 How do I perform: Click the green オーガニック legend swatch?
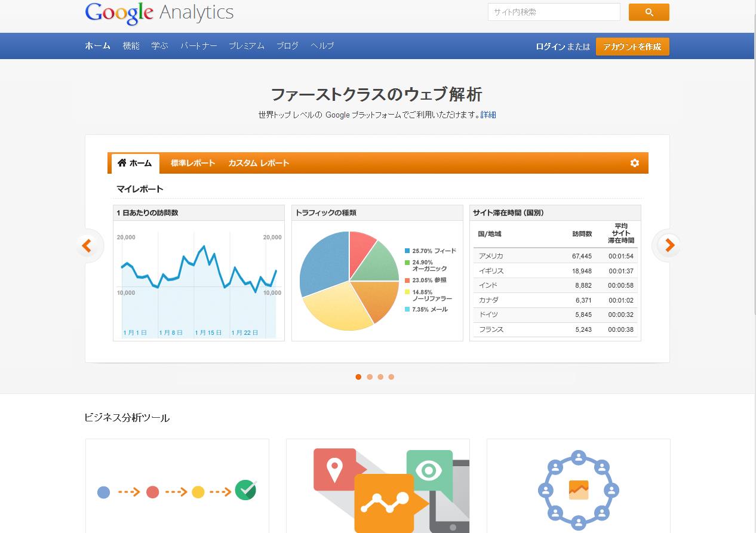(x=407, y=263)
